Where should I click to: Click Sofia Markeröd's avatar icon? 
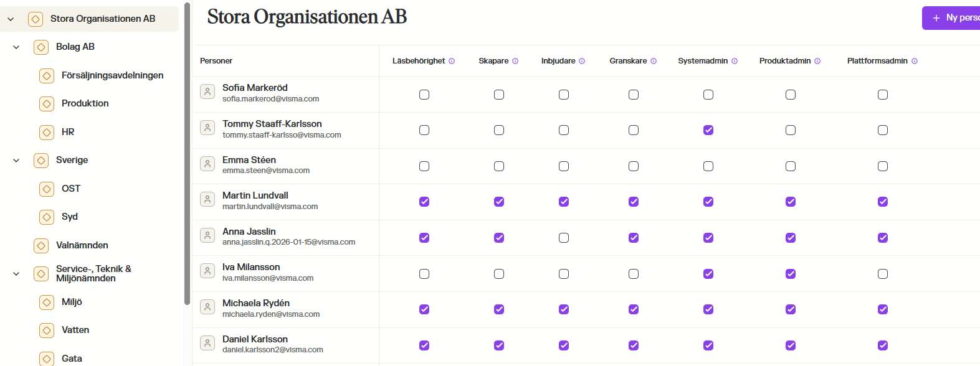click(x=207, y=92)
